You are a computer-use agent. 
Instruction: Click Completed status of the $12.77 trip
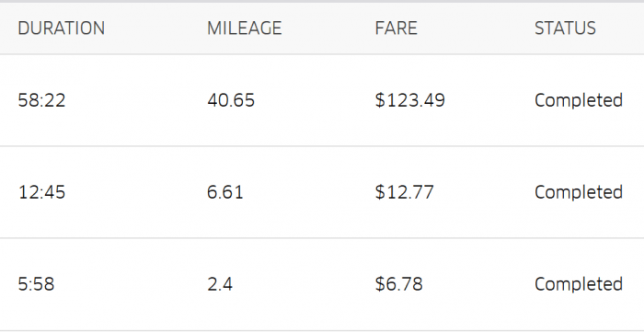click(579, 192)
